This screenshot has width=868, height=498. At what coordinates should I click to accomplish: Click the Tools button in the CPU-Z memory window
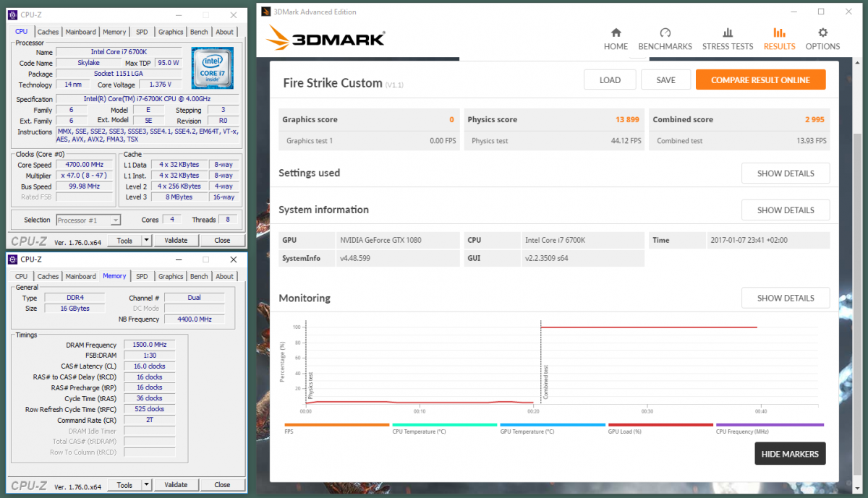[124, 485]
